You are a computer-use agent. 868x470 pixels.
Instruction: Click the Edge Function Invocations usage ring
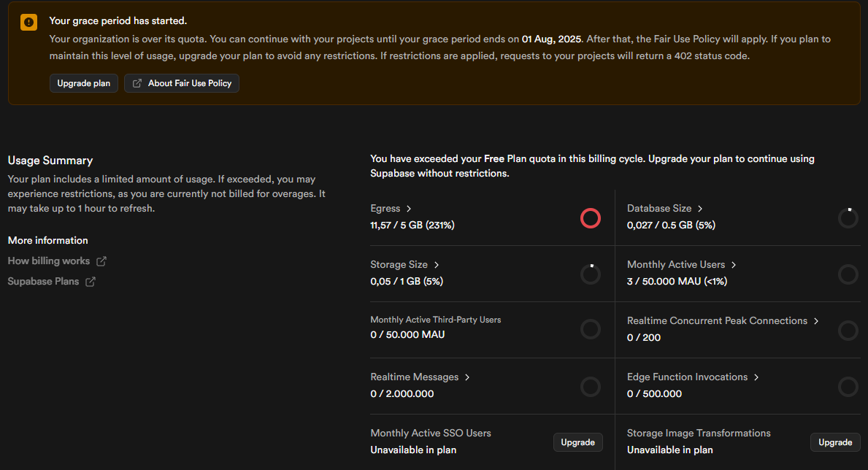pyautogui.click(x=848, y=386)
